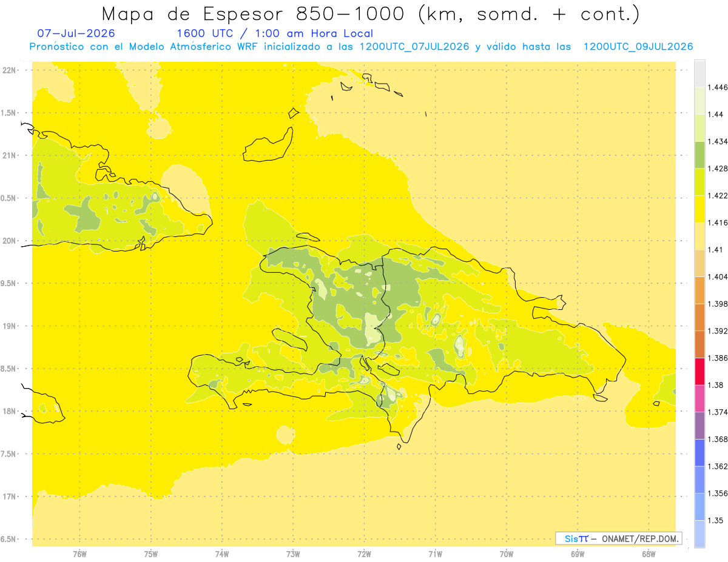728x562 pixels.
Task: Click the '69W' longitude label
Action: pos(577,554)
